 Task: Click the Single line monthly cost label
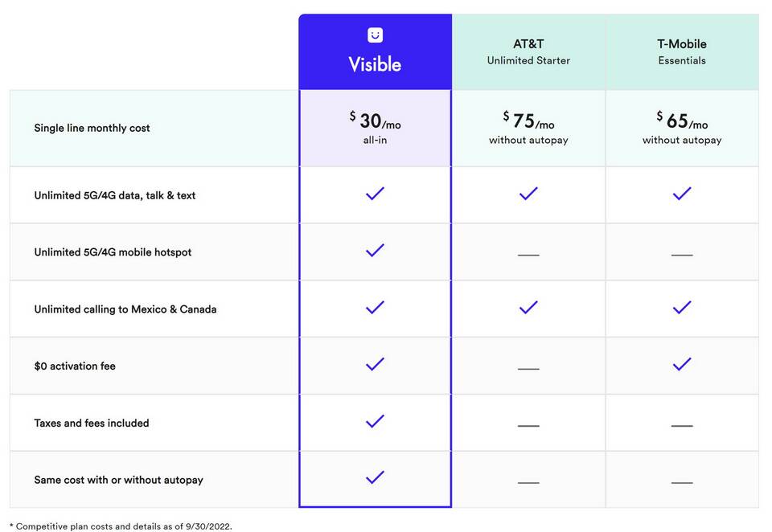point(92,128)
